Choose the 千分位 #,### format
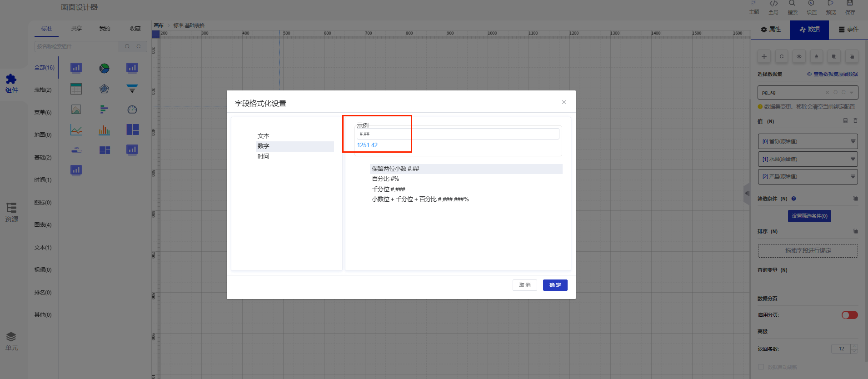The image size is (868, 379). click(389, 189)
